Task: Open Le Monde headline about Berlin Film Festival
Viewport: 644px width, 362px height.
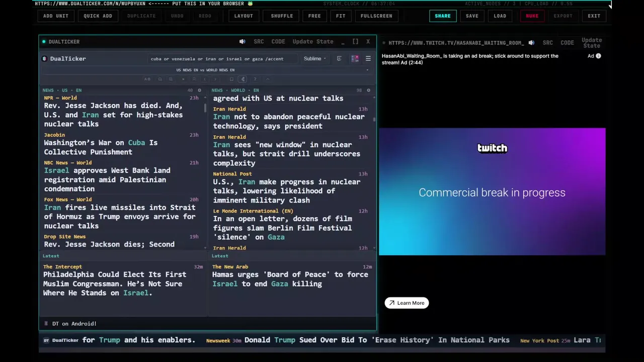Action: [x=282, y=228]
